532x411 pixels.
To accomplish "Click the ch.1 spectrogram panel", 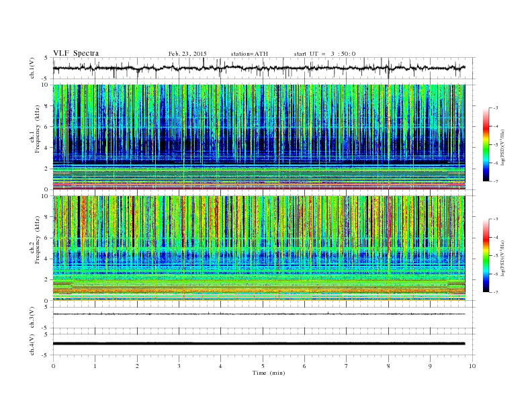I will pyautogui.click(x=259, y=137).
